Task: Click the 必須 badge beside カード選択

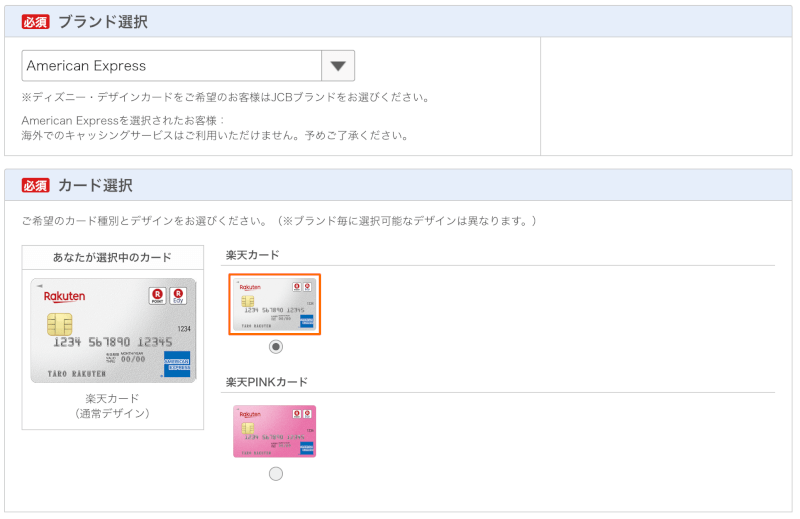Action: [35, 186]
